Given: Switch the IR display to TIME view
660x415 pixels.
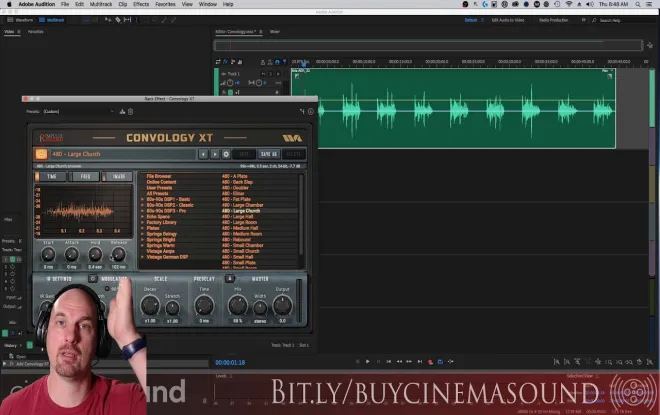Looking at the screenshot, I should pos(51,176).
